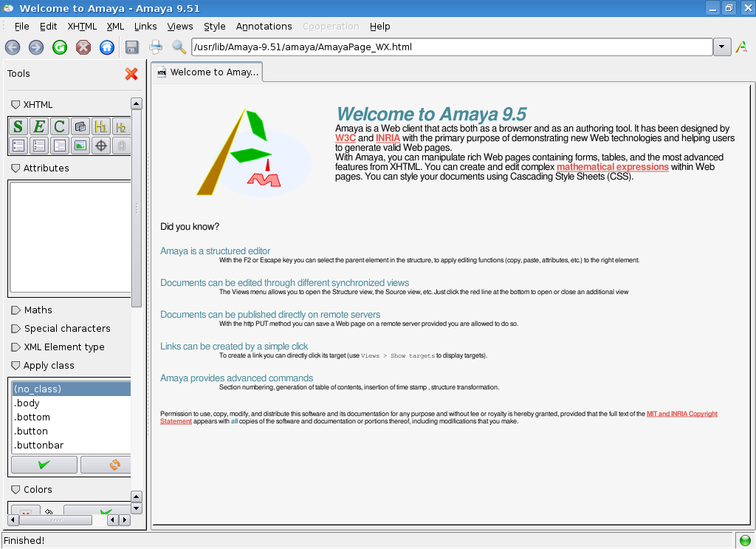Collapse the Colors section

pos(16,490)
